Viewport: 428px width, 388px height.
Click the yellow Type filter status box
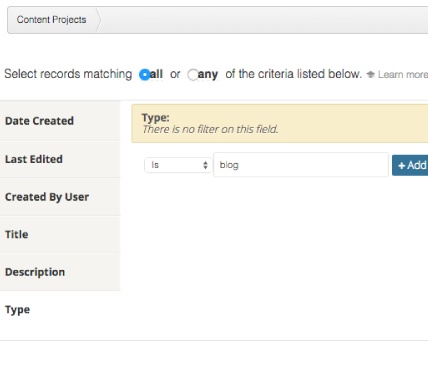[x=280, y=123]
